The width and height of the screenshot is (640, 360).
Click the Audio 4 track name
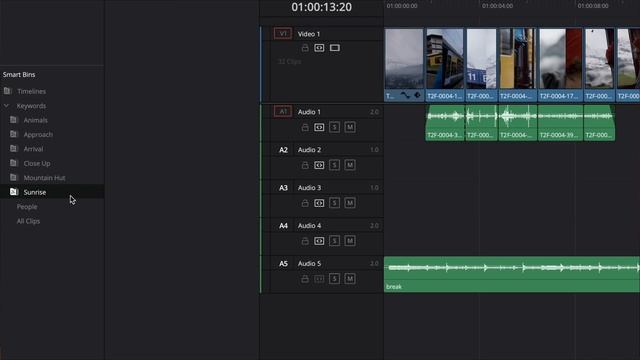309,225
